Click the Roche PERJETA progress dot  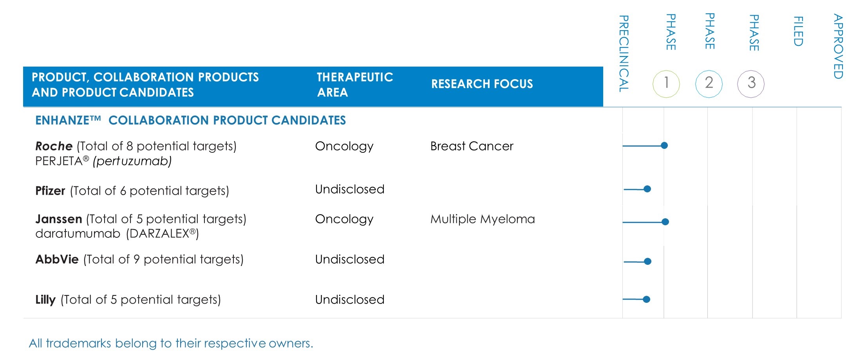[664, 146]
